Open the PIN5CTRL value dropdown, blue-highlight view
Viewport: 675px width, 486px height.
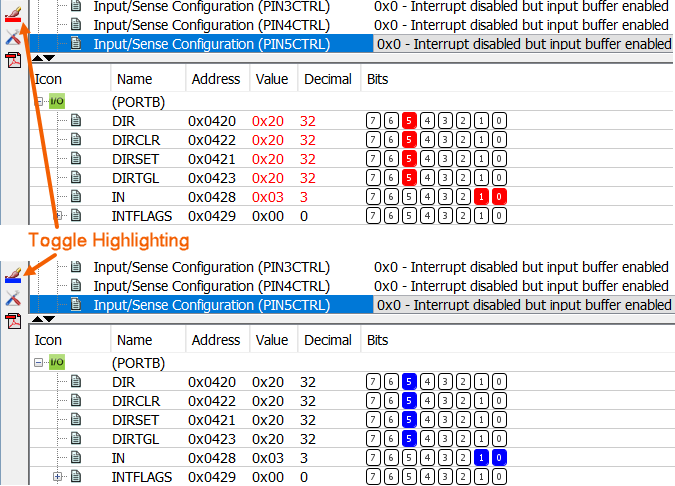(523, 305)
